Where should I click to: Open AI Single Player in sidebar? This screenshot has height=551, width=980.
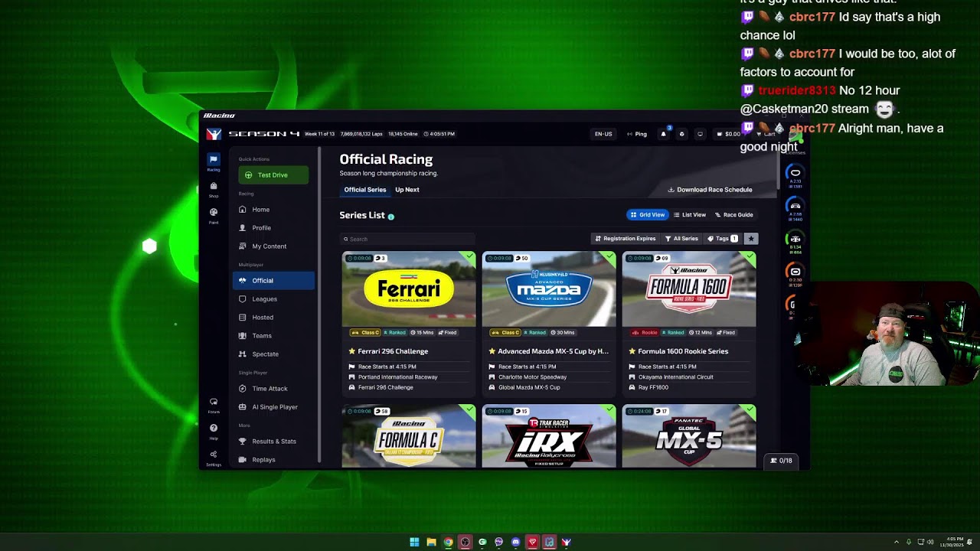click(x=273, y=407)
